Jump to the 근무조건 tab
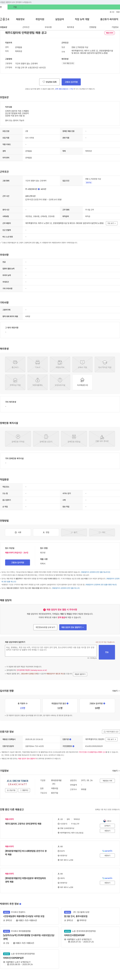Screen dimensions: 120x980 click(26, 27)
